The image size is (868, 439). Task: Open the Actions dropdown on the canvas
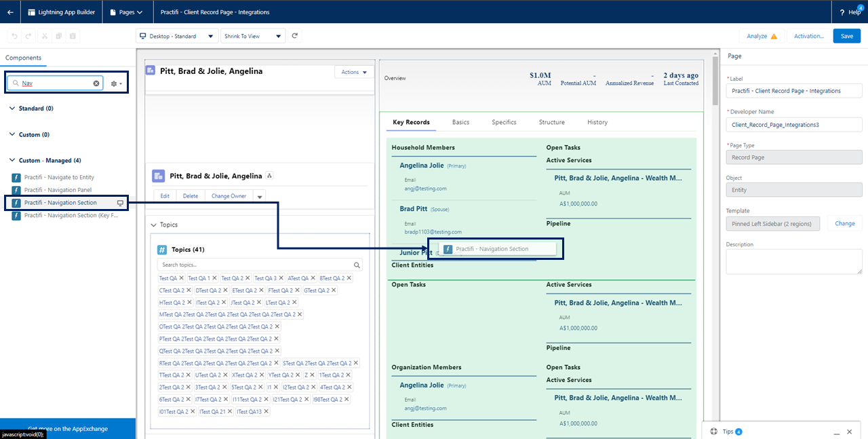pyautogui.click(x=354, y=72)
